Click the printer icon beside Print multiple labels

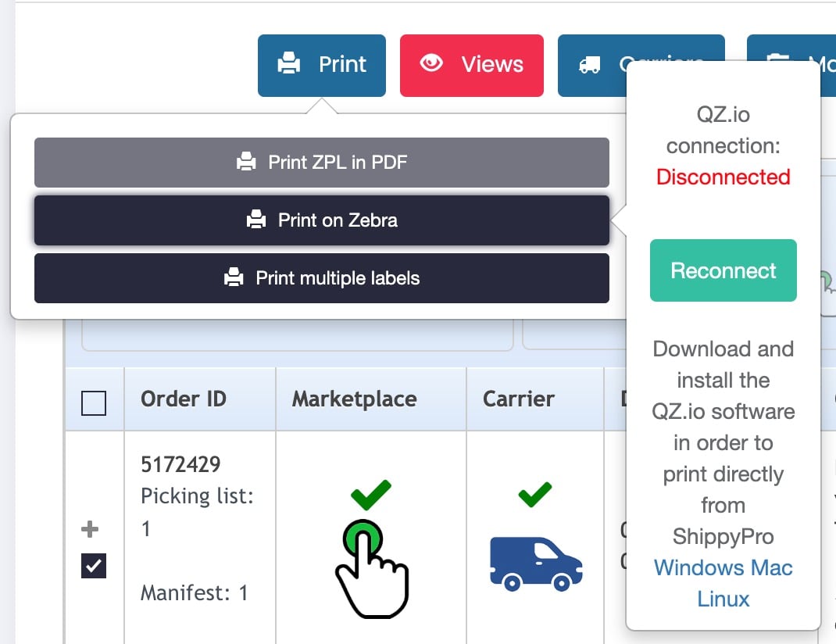pos(232,278)
